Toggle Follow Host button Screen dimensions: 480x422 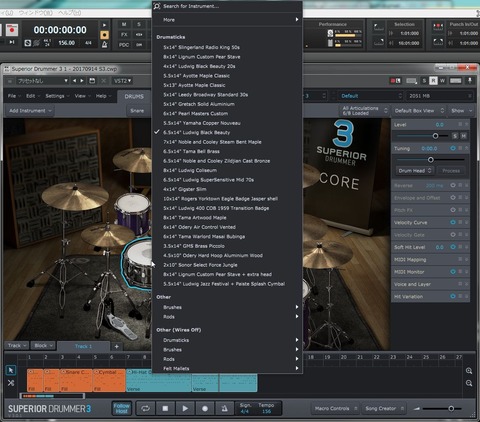click(x=121, y=408)
